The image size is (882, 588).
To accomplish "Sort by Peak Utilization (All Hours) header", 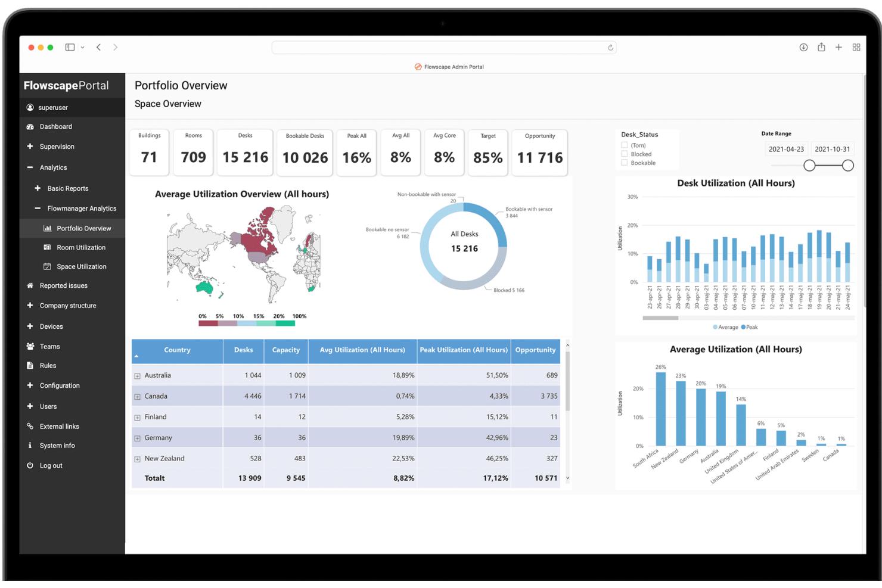I will [x=464, y=350].
